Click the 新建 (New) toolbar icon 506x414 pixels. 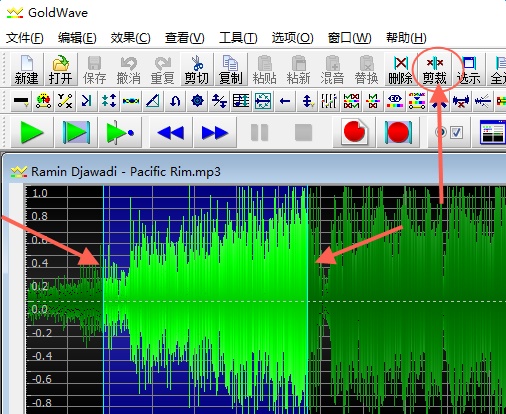[26, 69]
